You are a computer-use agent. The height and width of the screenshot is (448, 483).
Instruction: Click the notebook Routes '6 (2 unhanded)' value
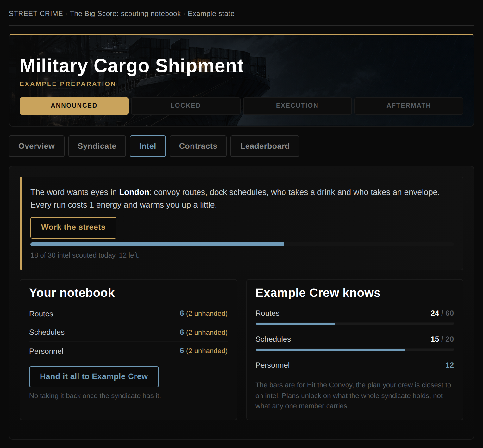pos(204,314)
